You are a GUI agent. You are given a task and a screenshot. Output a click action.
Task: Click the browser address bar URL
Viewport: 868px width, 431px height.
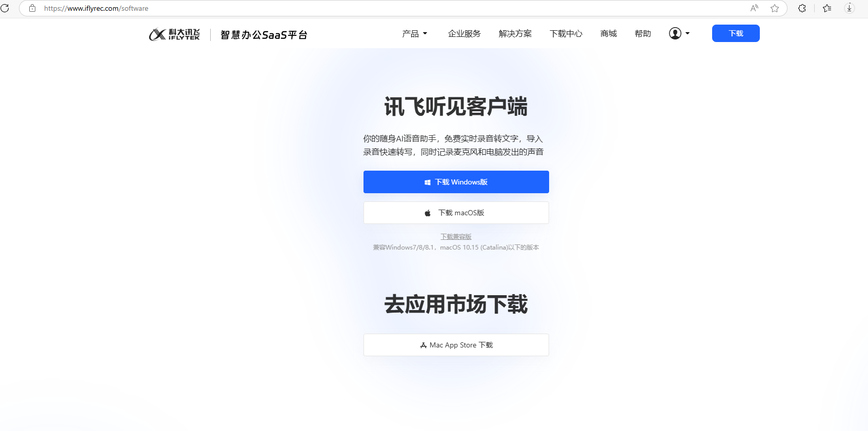pyautogui.click(x=96, y=8)
